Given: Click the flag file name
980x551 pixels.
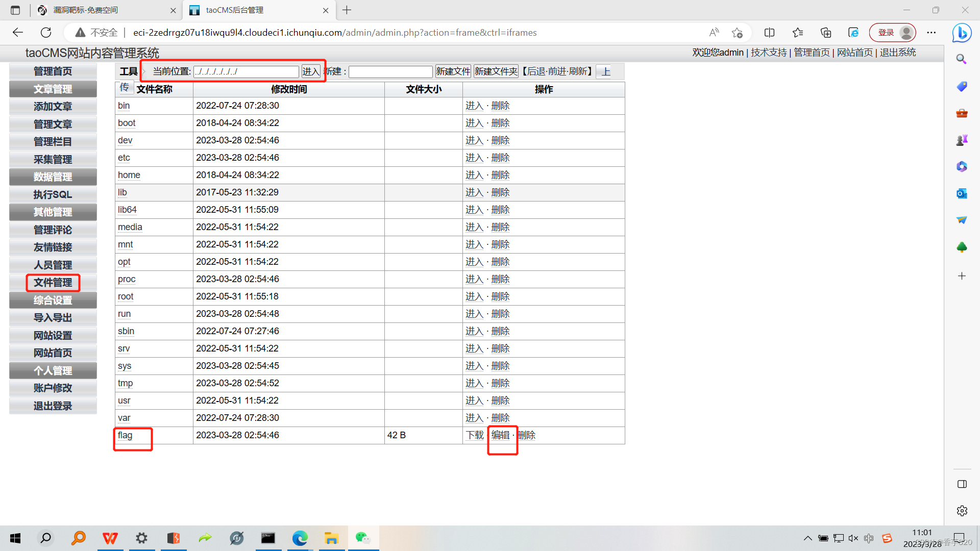Looking at the screenshot, I should click(x=125, y=435).
